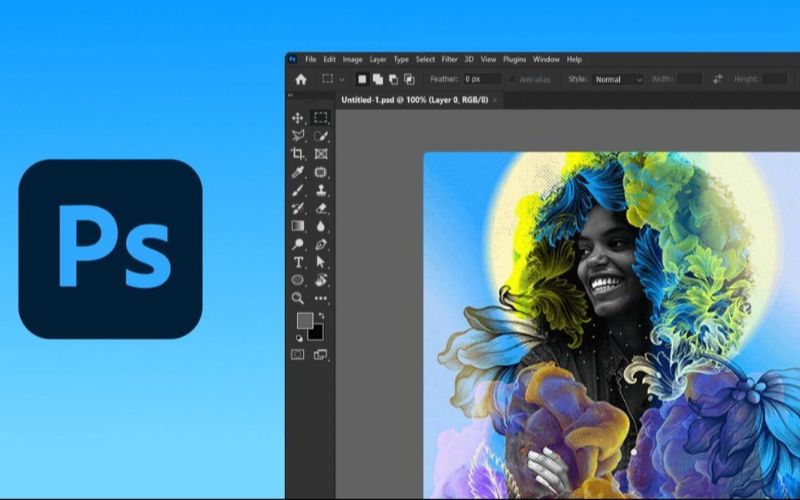
Task: Click the gray foreground color swatch
Action: [x=305, y=320]
